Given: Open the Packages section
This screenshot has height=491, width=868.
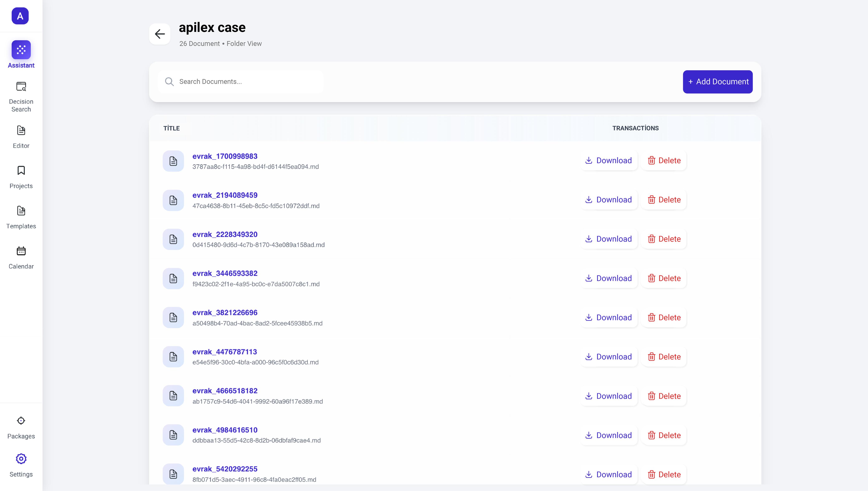Looking at the screenshot, I should (x=21, y=421).
